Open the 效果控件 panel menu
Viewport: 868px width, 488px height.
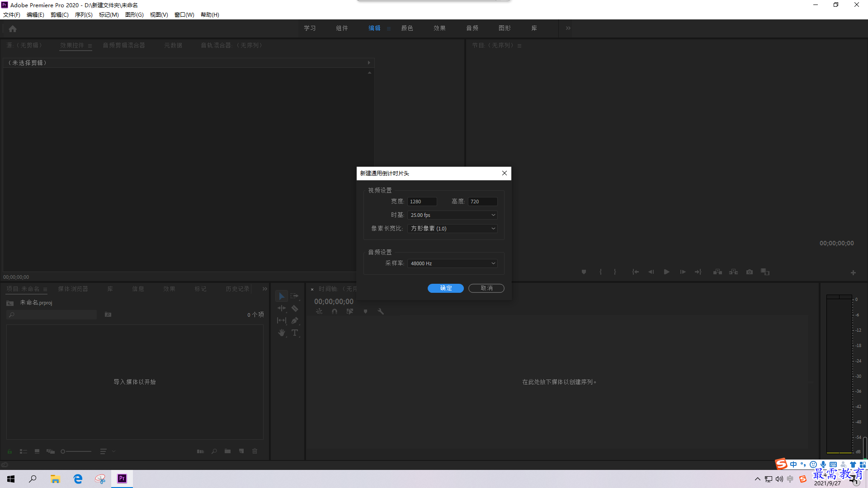point(90,46)
